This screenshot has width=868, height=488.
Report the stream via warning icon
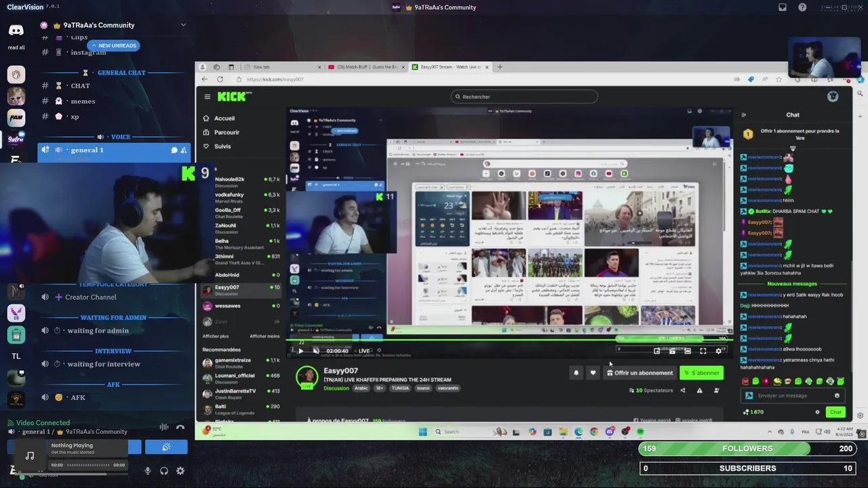pyautogui.click(x=699, y=390)
